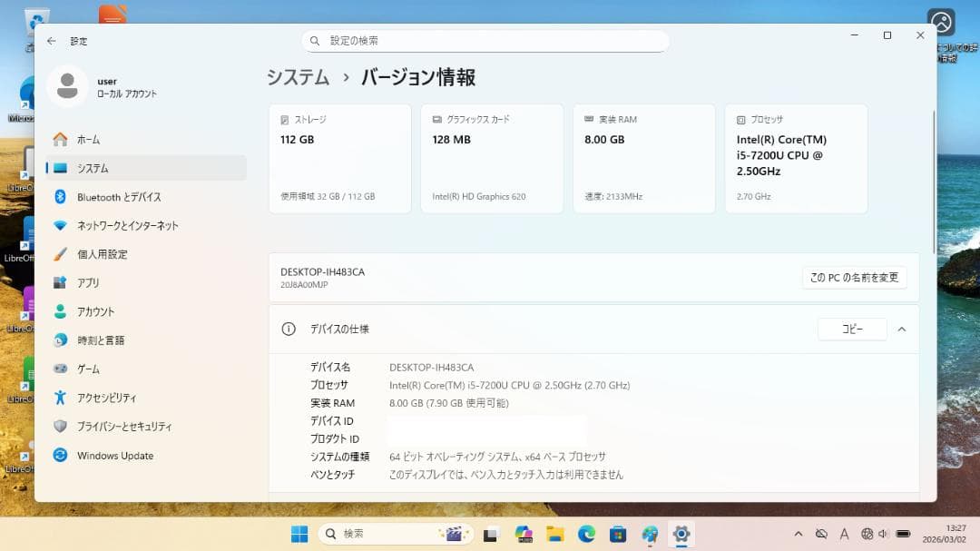This screenshot has width=980, height=551.
Task: Open アクセシビリティ settings
Action: tap(146, 398)
